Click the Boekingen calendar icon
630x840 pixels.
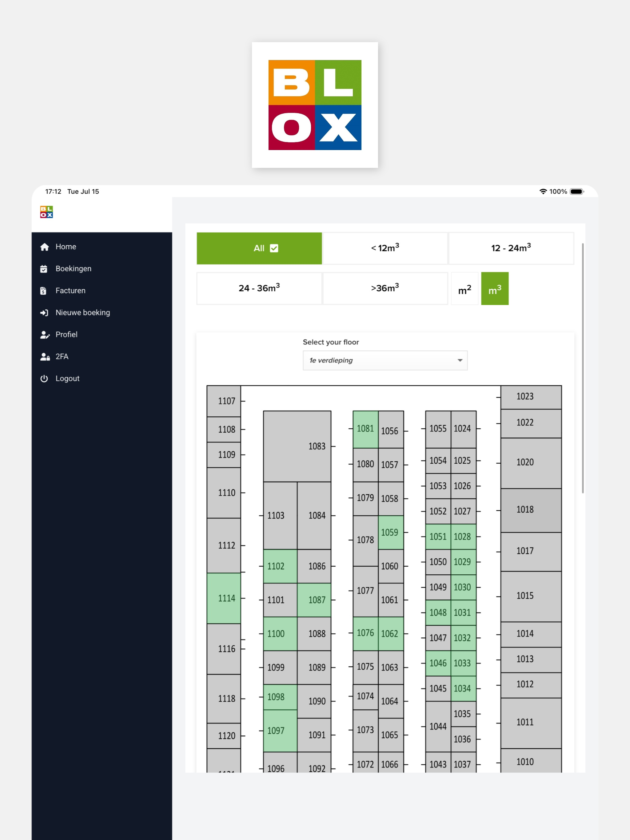[x=44, y=269]
